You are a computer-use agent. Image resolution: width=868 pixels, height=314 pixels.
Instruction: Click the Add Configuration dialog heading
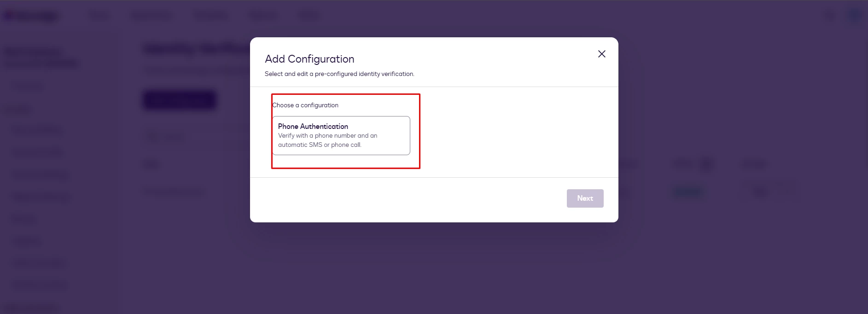(309, 59)
